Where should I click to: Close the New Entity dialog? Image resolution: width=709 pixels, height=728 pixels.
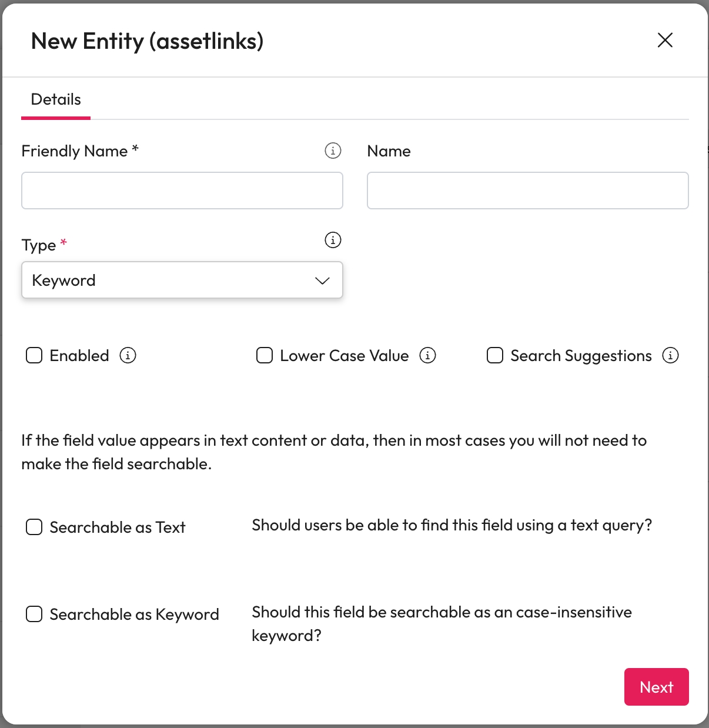[x=665, y=40]
